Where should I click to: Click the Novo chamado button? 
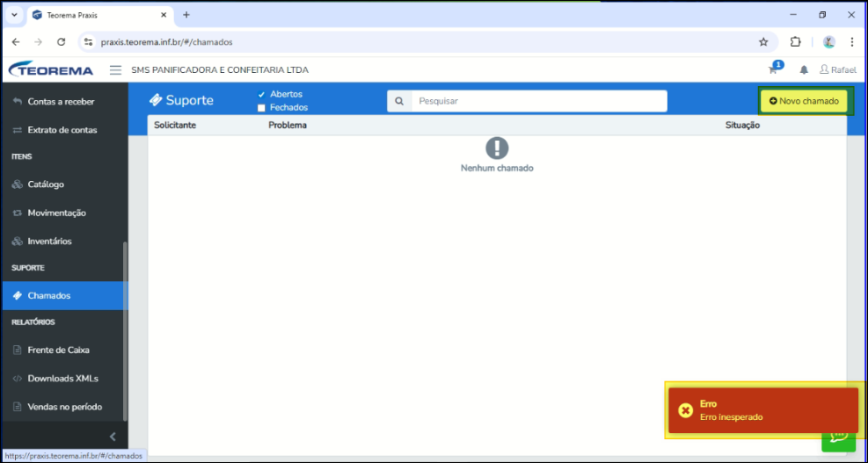tap(804, 101)
